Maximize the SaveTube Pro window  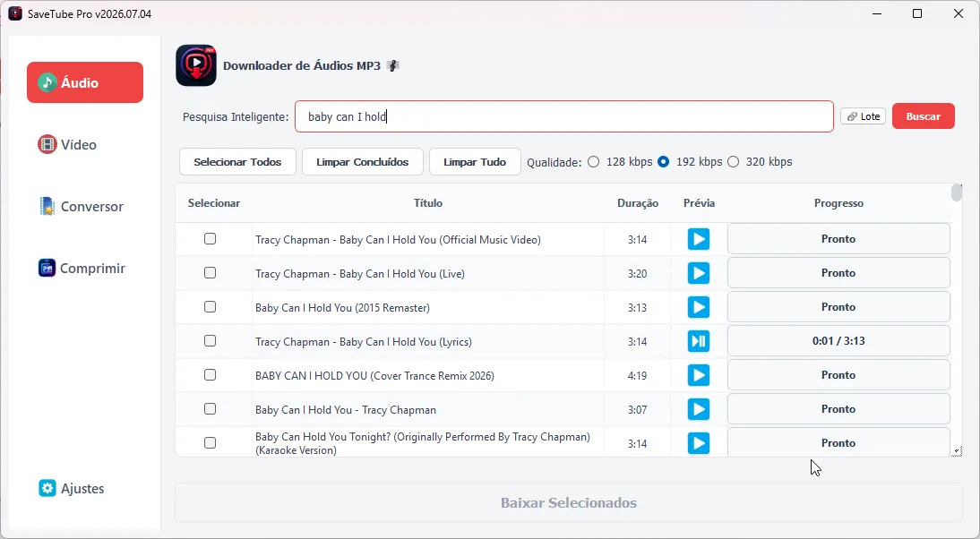(x=917, y=13)
